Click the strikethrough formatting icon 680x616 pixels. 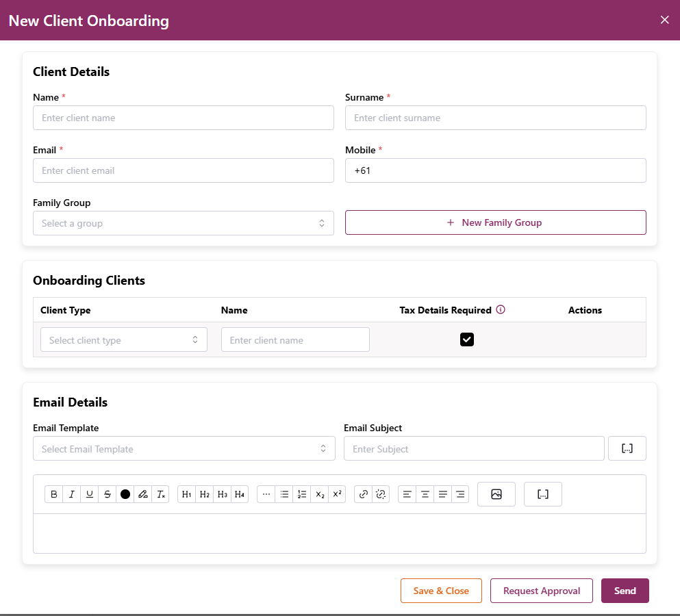click(x=108, y=494)
